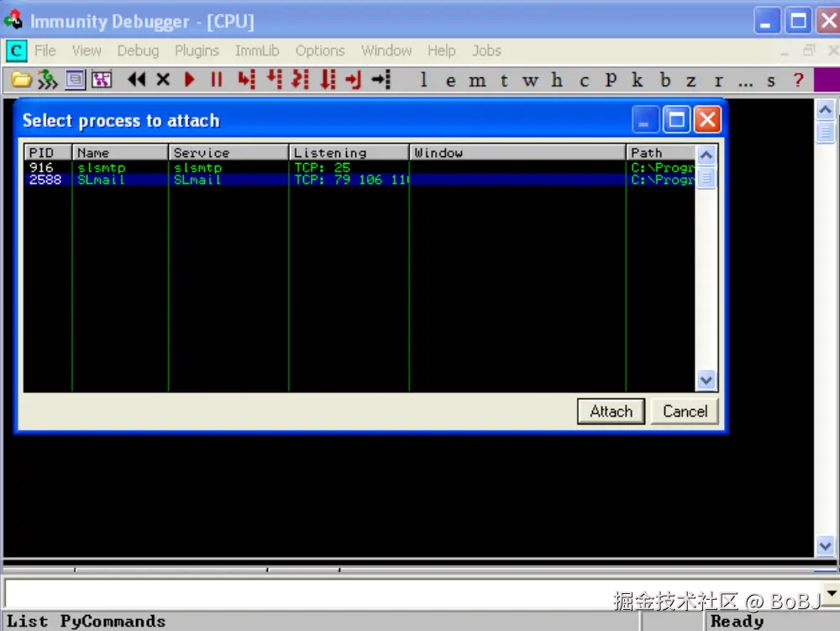The image size is (840, 631).
Task: Show References with the 'r' button
Action: [x=718, y=81]
